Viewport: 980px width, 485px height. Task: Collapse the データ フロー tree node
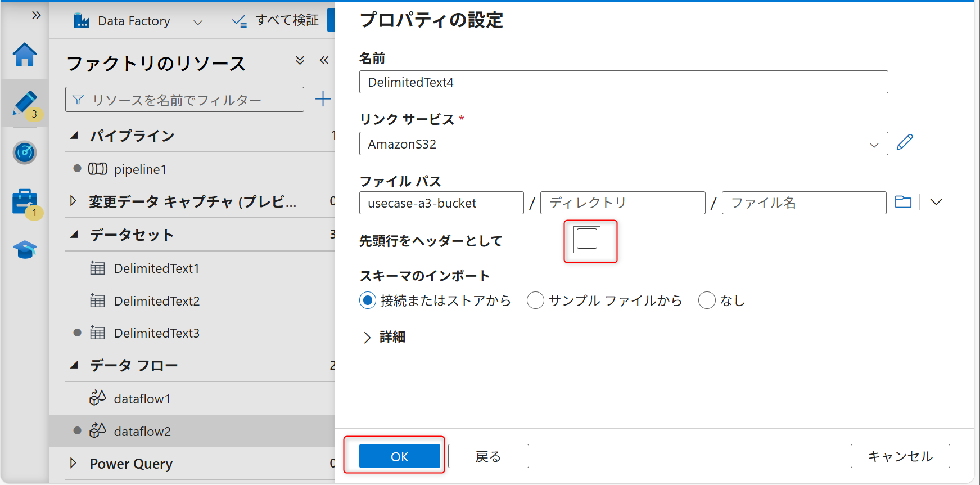pos(74,365)
